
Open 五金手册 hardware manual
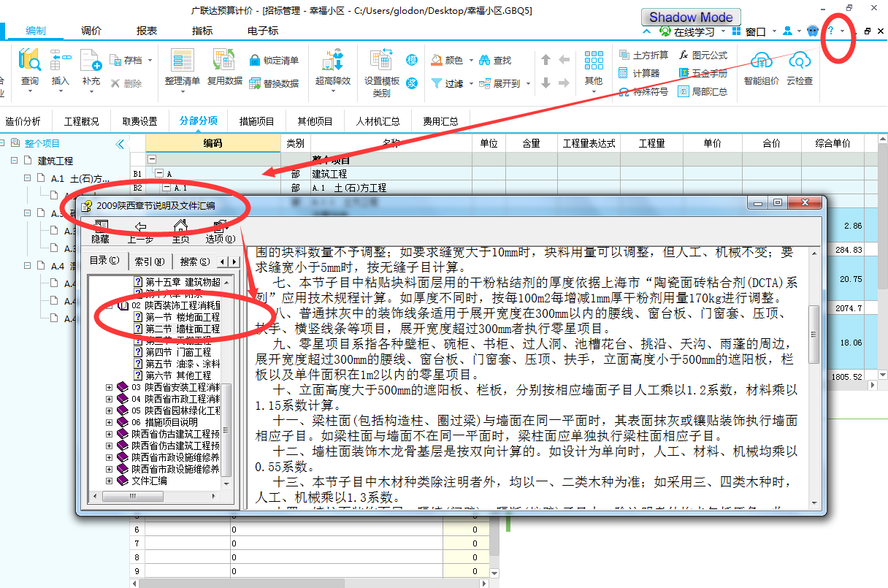point(703,73)
